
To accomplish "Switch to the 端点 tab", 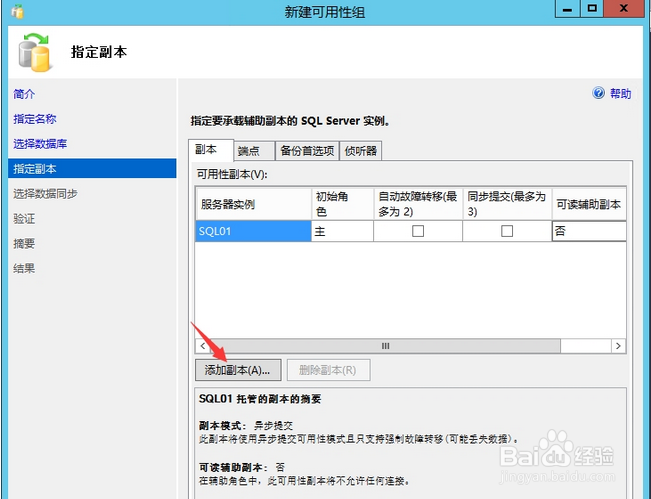I will (254, 151).
